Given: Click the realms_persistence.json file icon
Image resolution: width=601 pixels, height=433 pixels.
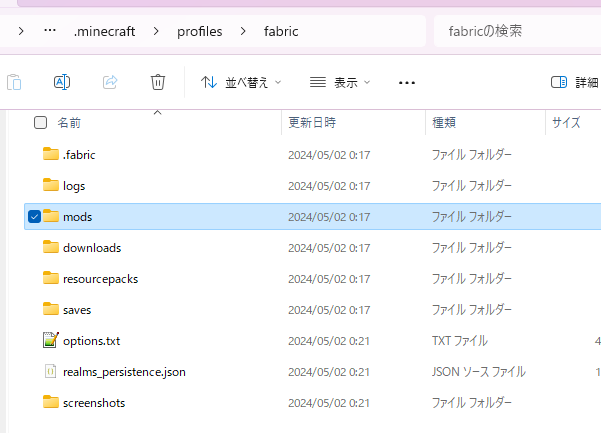Looking at the screenshot, I should (51, 371).
